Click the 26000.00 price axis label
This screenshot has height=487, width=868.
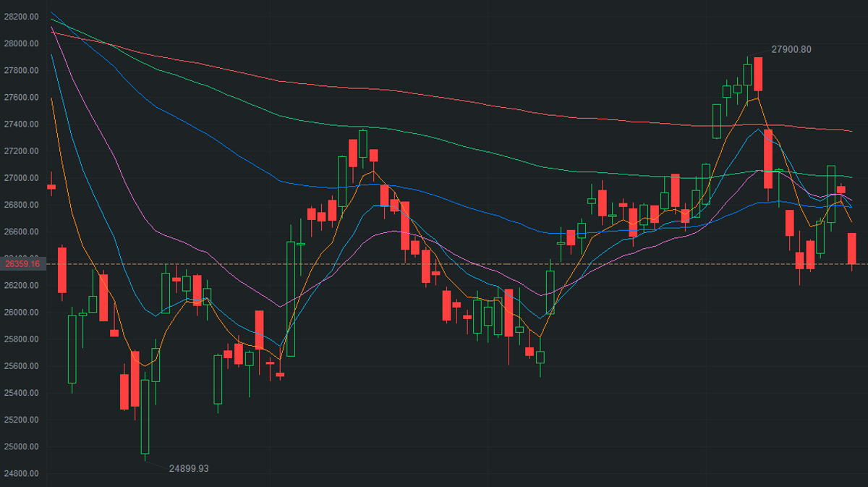tap(21, 313)
